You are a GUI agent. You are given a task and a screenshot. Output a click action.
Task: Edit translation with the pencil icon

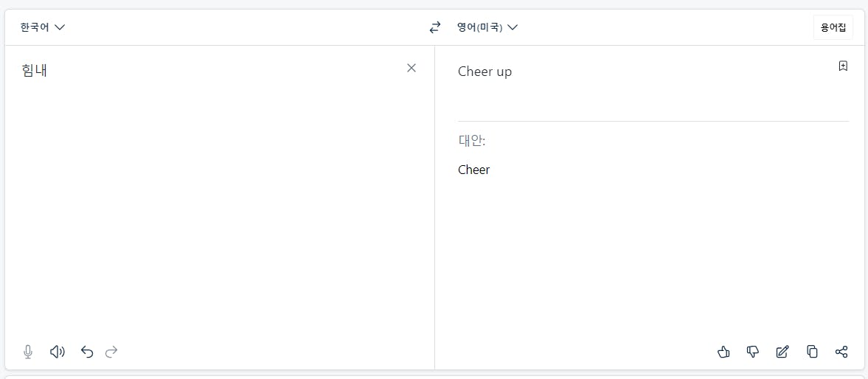click(782, 352)
